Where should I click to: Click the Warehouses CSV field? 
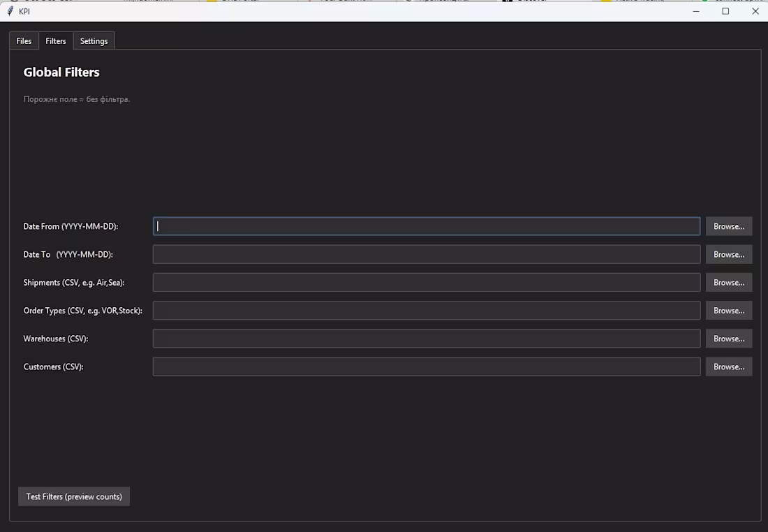point(426,338)
